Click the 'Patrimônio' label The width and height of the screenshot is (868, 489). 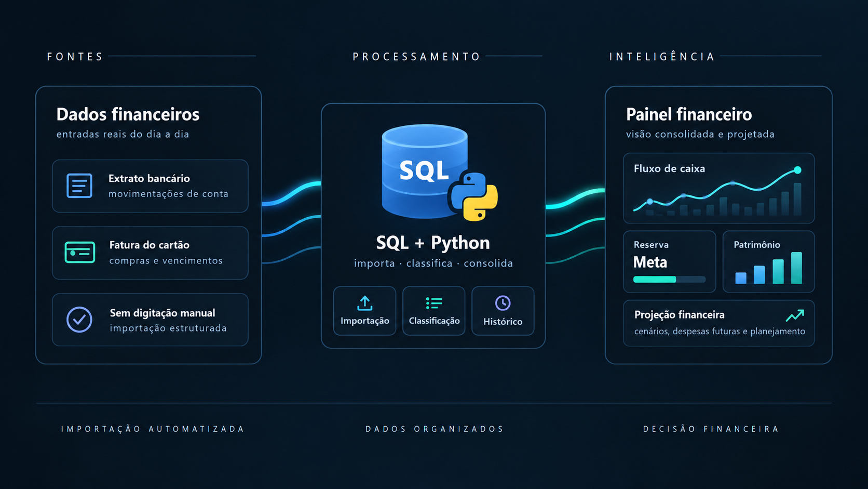pyautogui.click(x=757, y=245)
